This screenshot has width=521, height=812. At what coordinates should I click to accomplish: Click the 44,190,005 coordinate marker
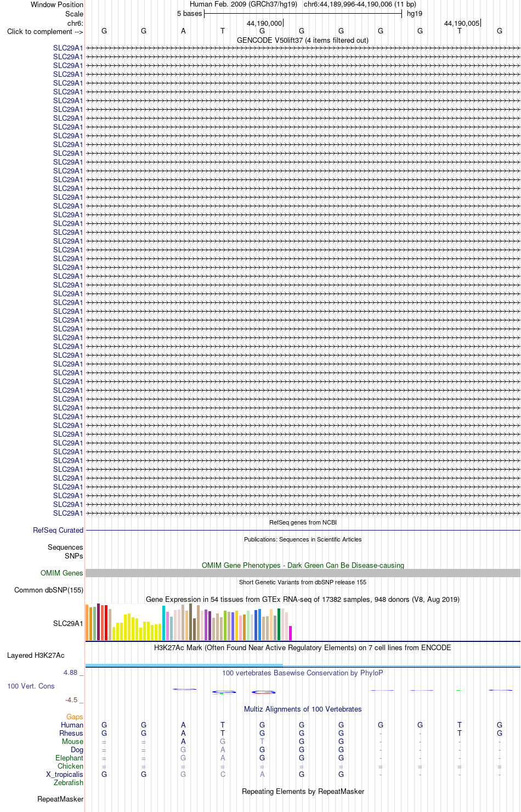tap(462, 24)
